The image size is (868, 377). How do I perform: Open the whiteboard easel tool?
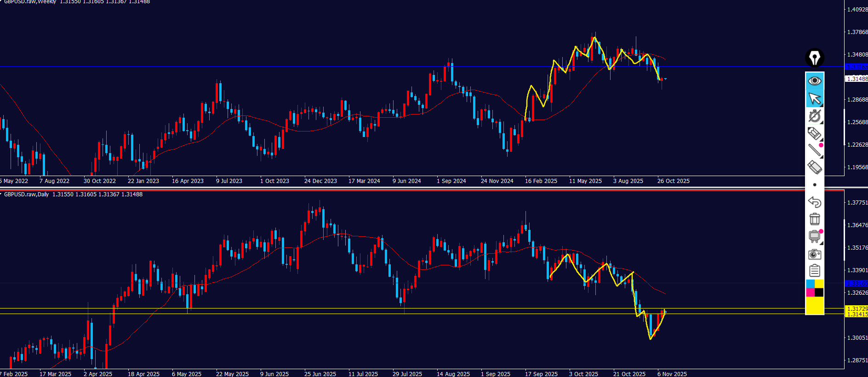tap(814, 236)
